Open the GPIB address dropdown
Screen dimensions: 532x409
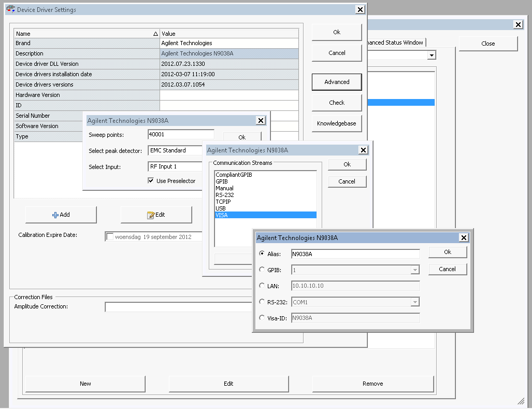coord(415,270)
